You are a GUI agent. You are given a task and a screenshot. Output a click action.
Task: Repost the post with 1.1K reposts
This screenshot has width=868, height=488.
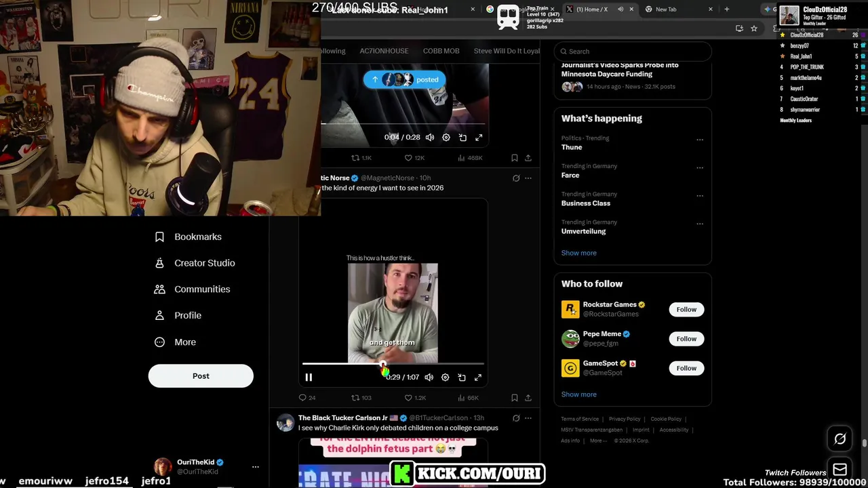point(361,158)
